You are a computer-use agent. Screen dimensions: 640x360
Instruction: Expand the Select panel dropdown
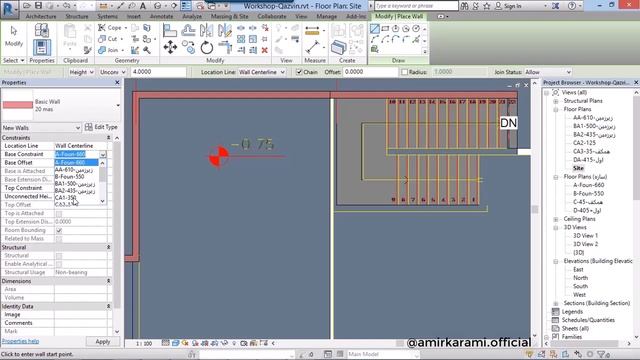[13, 60]
